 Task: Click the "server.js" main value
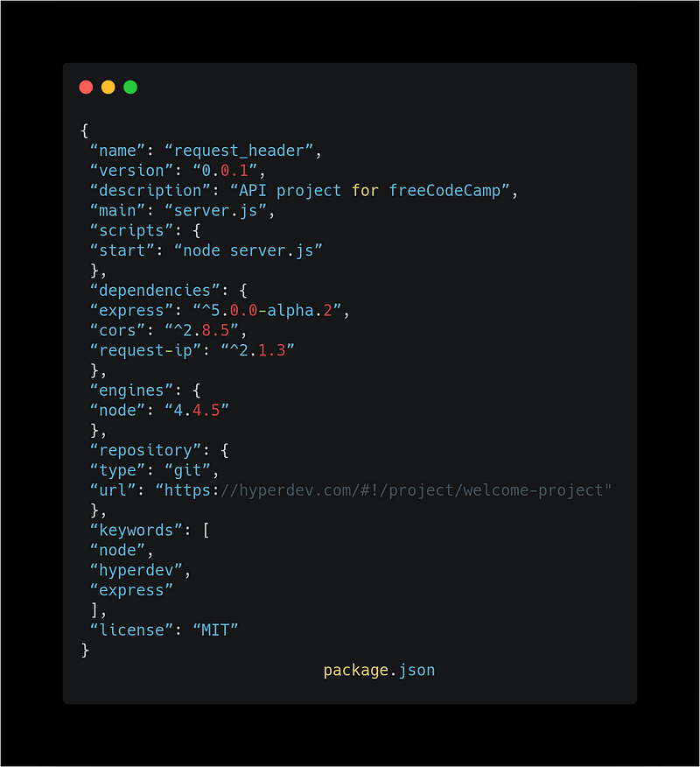click(x=215, y=211)
